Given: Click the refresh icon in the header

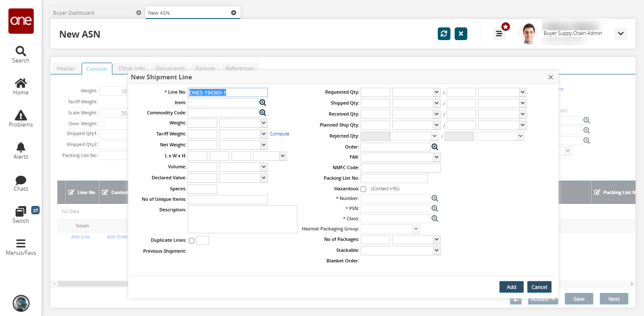Looking at the screenshot, I should (444, 34).
